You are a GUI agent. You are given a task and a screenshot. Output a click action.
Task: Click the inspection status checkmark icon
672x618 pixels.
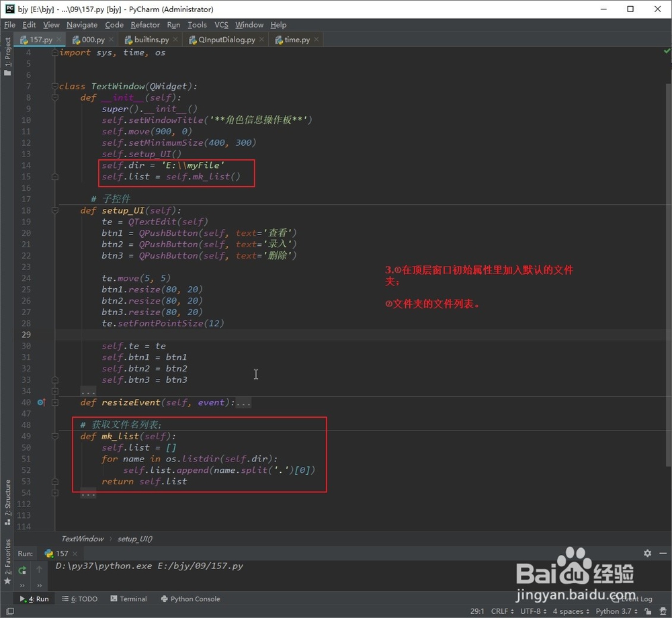(667, 52)
